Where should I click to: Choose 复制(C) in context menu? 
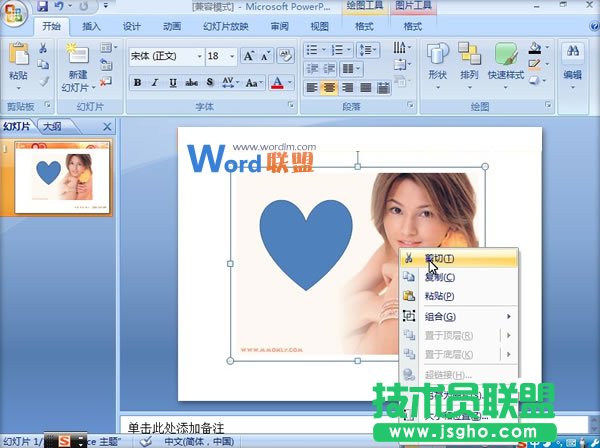(x=459, y=277)
